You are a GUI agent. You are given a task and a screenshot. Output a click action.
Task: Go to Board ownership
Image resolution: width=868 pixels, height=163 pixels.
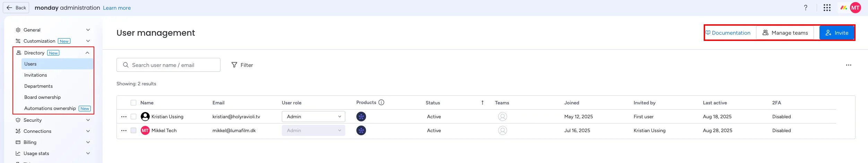pos(42,97)
